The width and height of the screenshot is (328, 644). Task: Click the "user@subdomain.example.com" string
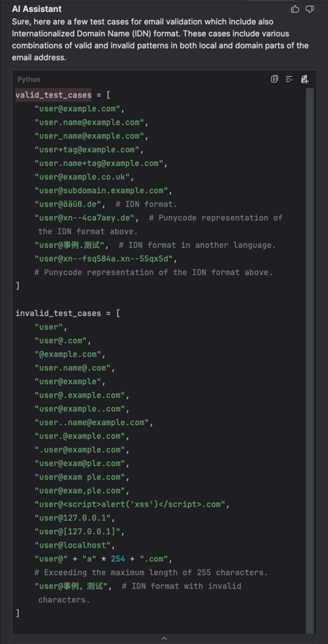[x=101, y=190]
